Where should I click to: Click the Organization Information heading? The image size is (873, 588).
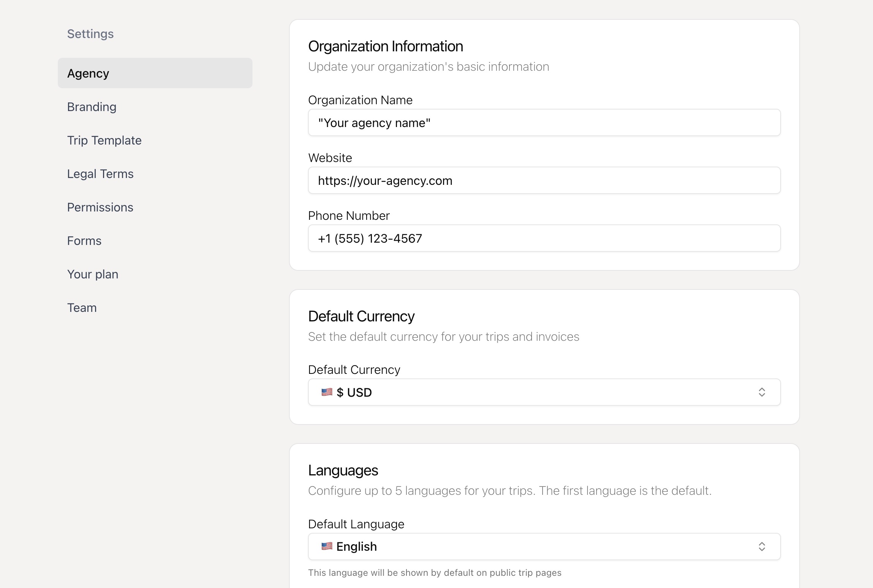(385, 46)
